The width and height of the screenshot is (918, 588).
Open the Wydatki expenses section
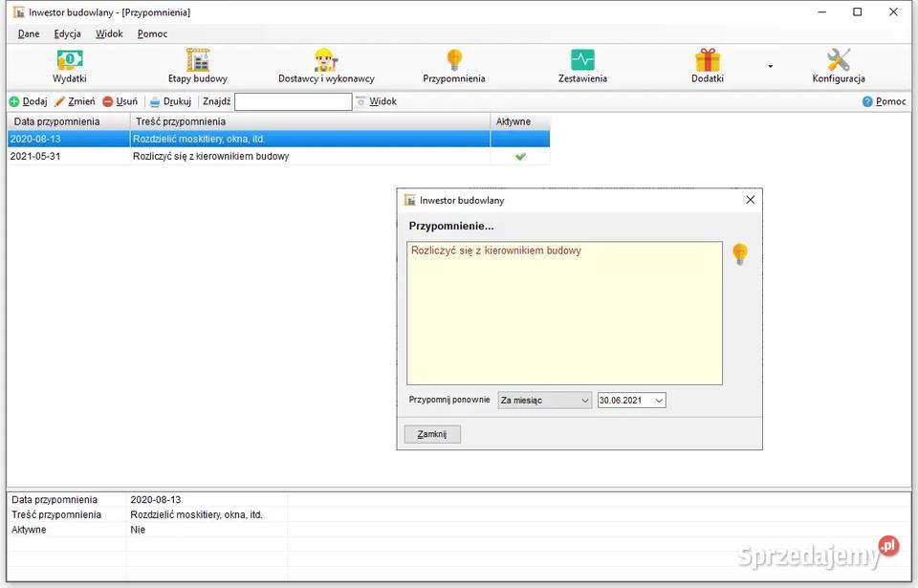[x=69, y=66]
